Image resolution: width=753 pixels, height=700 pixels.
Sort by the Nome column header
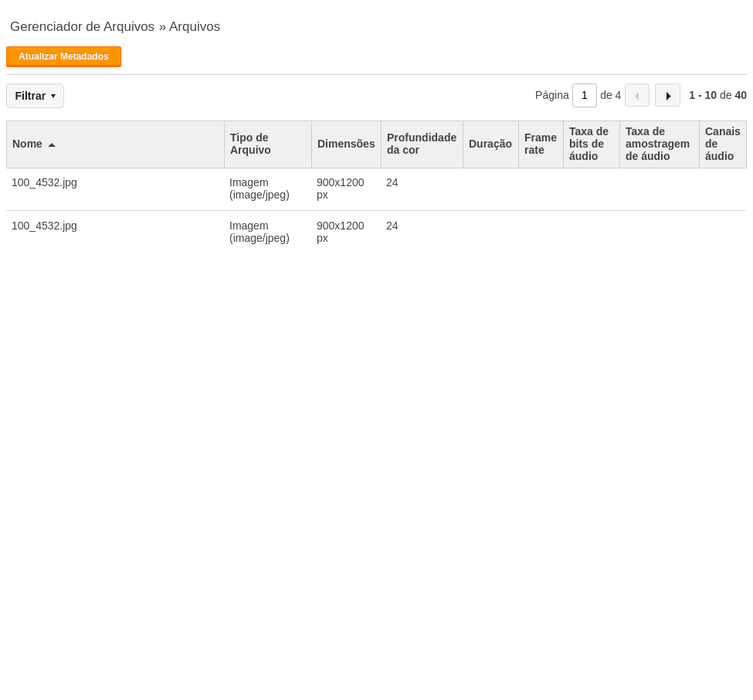coord(115,144)
